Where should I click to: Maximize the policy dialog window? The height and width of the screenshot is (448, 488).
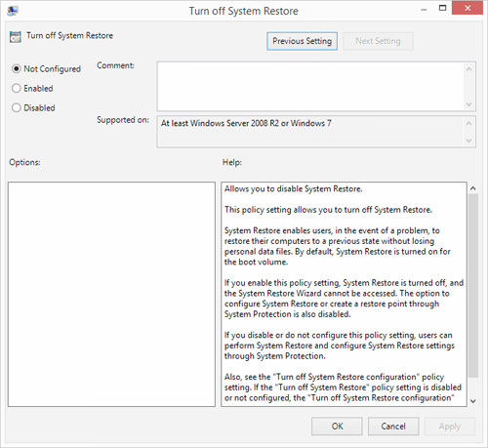442,9
